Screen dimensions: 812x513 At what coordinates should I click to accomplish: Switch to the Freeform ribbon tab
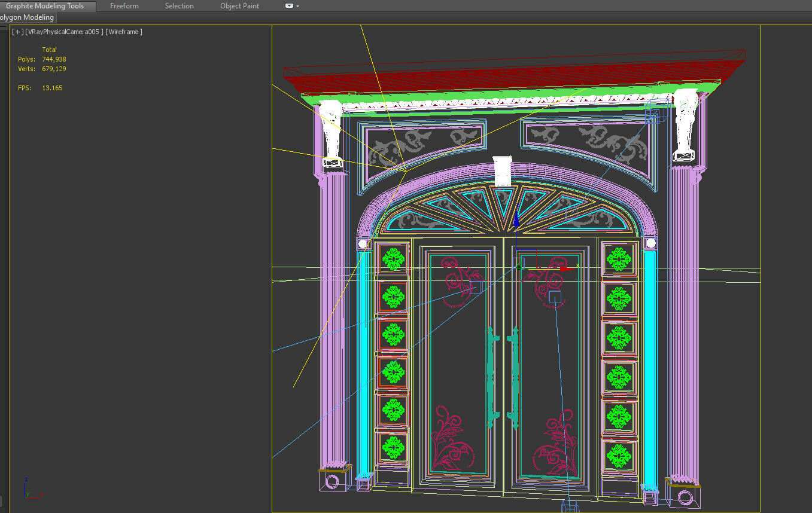click(x=124, y=6)
